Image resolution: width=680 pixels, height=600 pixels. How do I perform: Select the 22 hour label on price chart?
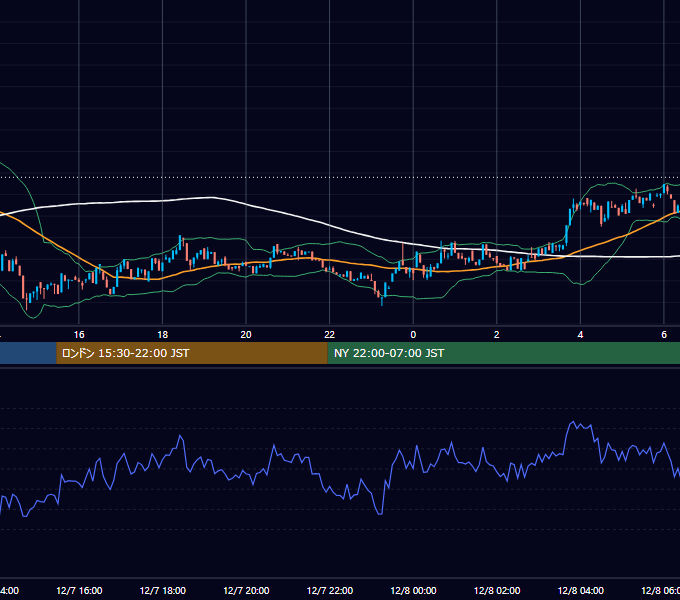click(x=330, y=335)
